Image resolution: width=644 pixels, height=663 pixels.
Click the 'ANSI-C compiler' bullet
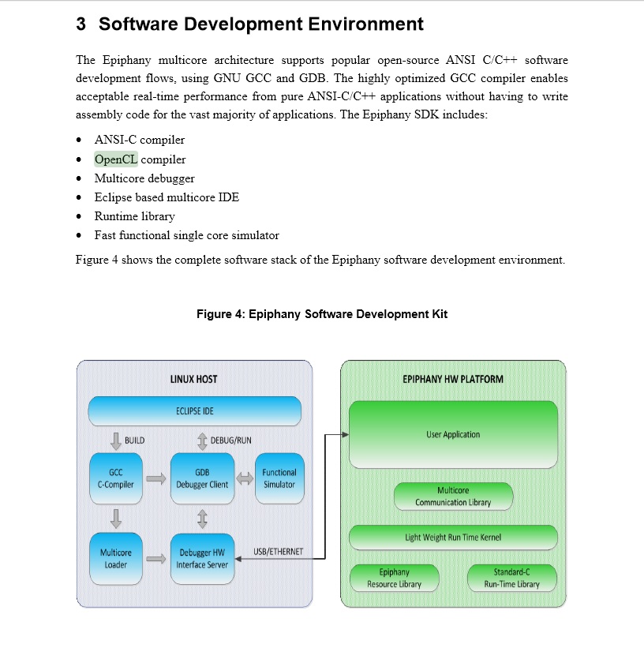(140, 140)
